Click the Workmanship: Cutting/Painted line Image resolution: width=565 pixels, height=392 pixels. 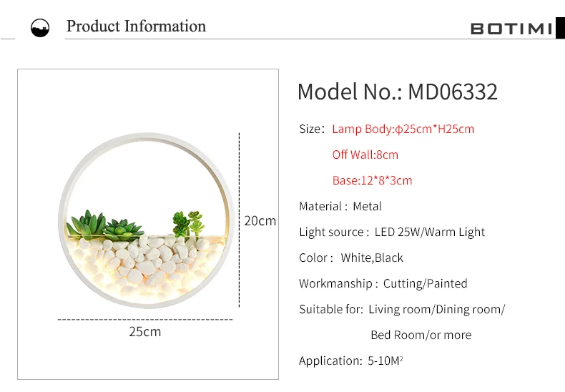point(383,283)
